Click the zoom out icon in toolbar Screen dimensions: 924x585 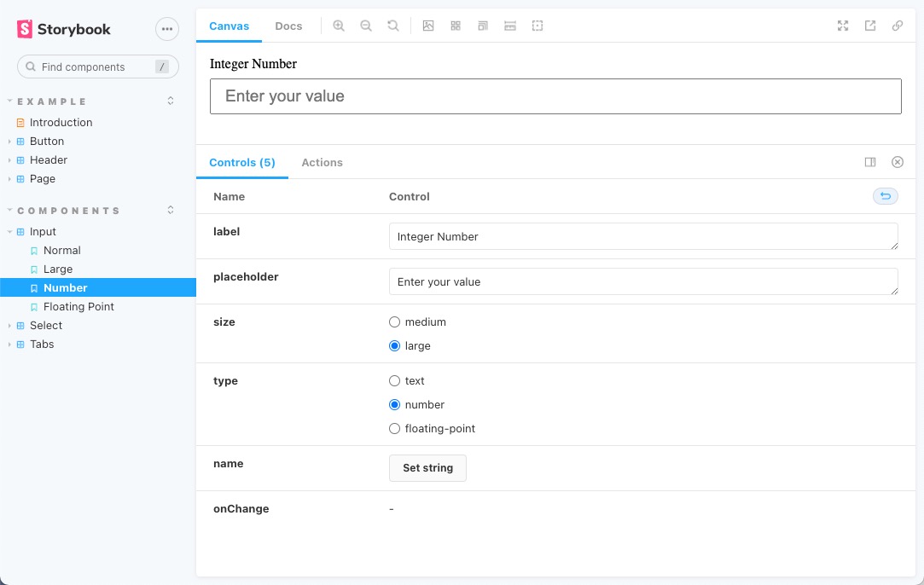(x=366, y=26)
